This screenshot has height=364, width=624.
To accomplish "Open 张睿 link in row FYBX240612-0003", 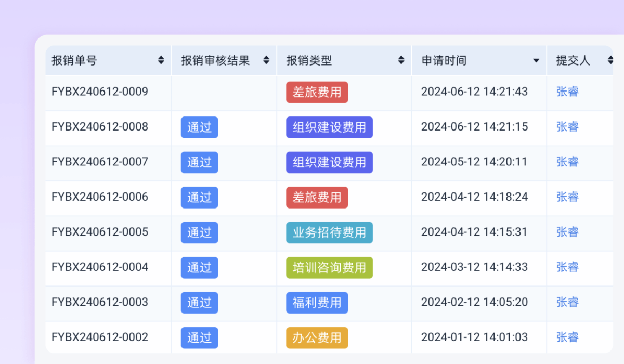I will pyautogui.click(x=567, y=303).
